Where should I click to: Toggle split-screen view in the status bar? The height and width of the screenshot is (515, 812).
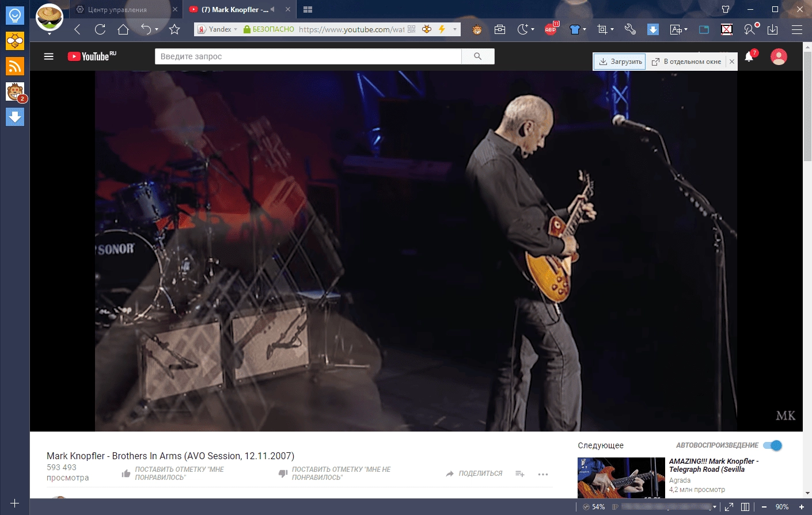click(x=745, y=507)
